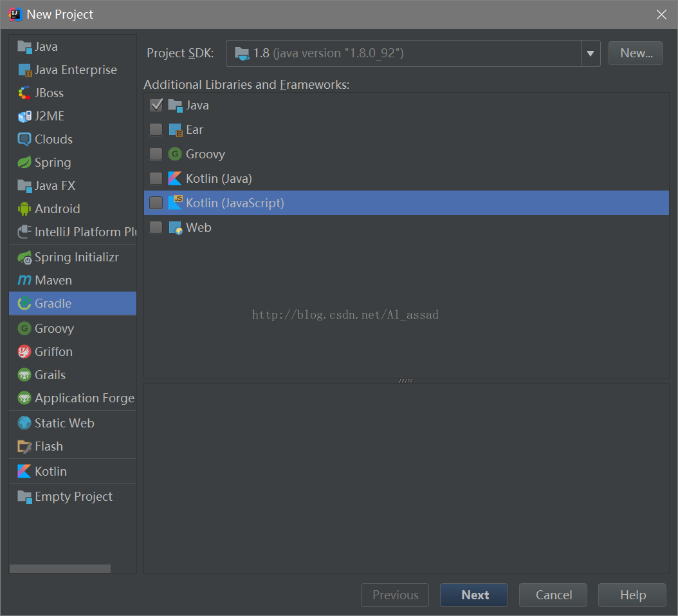The height and width of the screenshot is (616, 678).
Task: Select 'Empty Project' label
Action: pos(73,497)
